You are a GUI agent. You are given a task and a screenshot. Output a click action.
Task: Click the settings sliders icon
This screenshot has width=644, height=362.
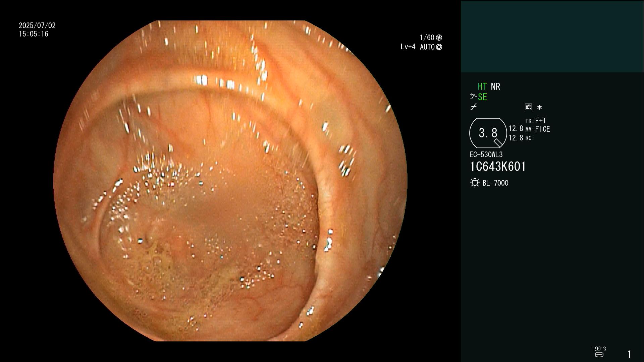point(528,107)
